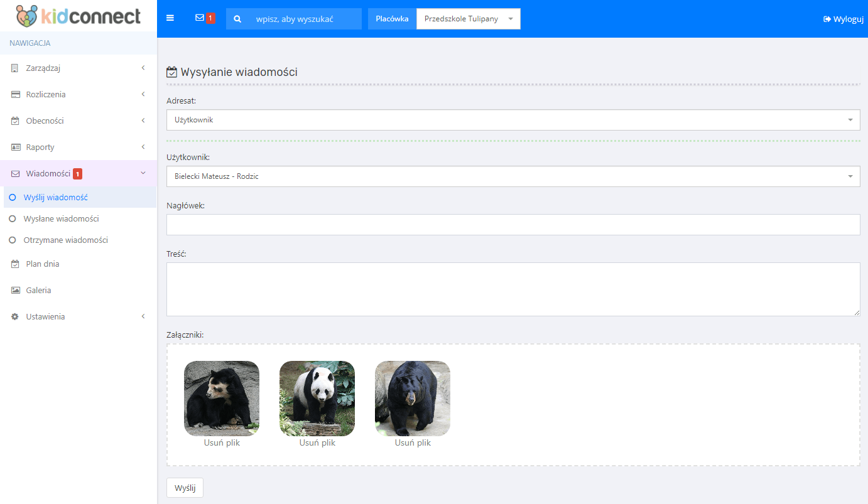Click the Wyloguj sign-out arrow icon

pos(827,19)
